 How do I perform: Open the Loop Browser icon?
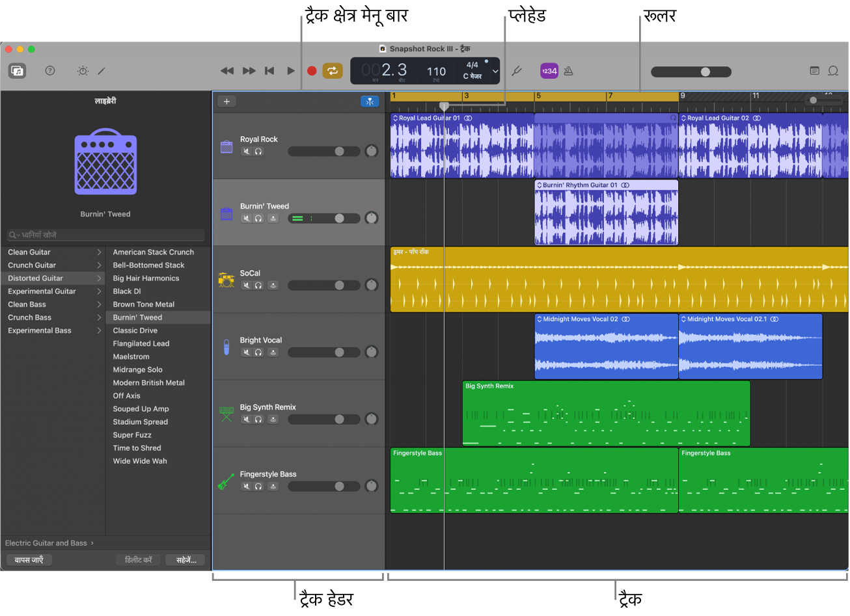[833, 71]
